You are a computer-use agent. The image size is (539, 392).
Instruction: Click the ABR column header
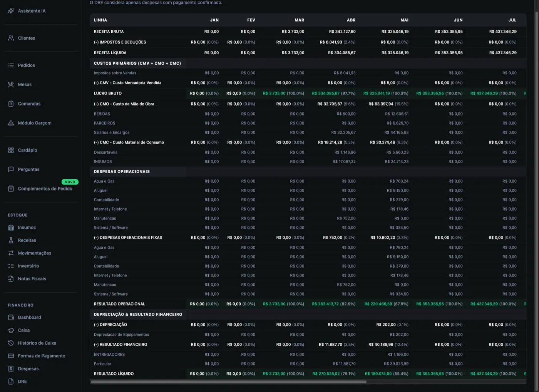351,20
